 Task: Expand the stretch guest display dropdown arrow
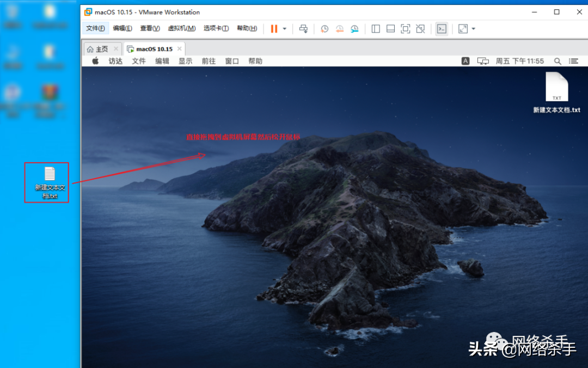coord(473,29)
